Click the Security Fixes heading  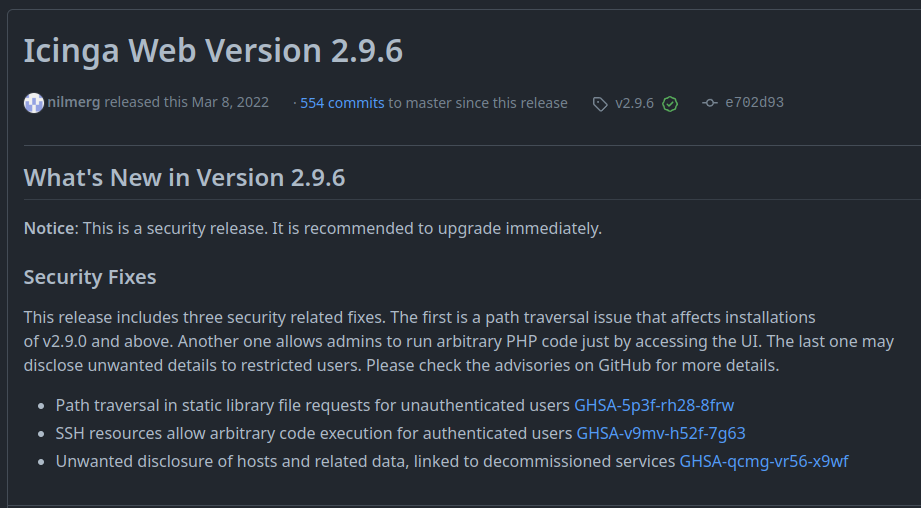coord(90,277)
